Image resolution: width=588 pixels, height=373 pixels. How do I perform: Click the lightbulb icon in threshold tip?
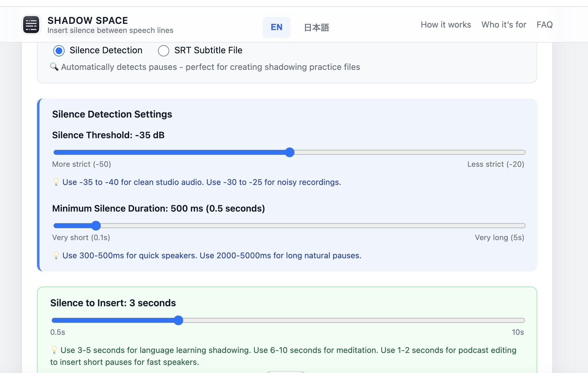[56, 182]
